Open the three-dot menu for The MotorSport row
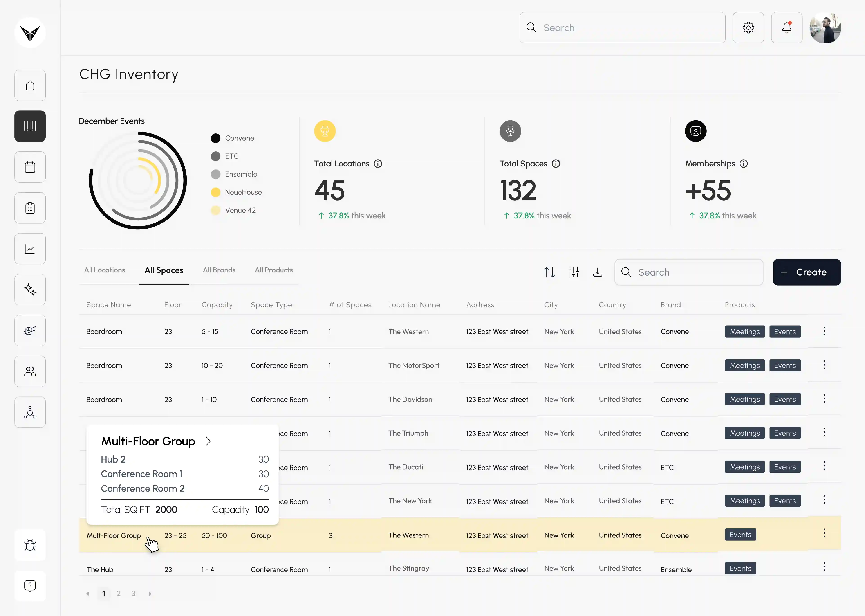865x616 pixels. coord(824,365)
